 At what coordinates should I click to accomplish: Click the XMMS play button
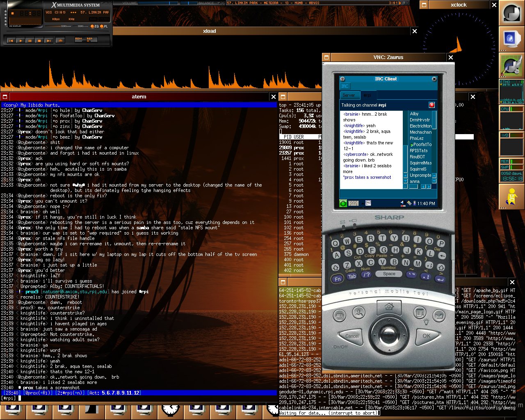point(21,41)
